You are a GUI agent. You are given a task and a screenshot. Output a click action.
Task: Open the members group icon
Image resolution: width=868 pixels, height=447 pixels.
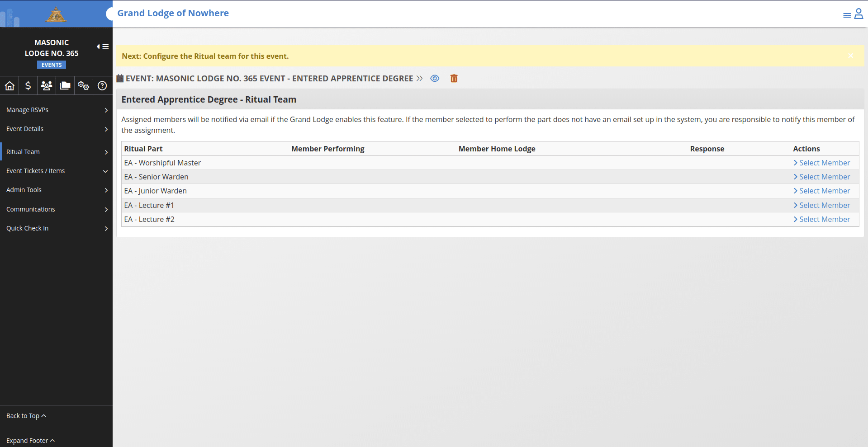pos(47,85)
